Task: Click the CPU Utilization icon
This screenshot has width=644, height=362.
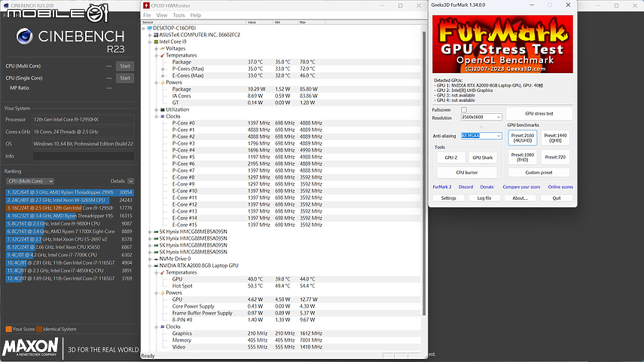Action: click(163, 109)
